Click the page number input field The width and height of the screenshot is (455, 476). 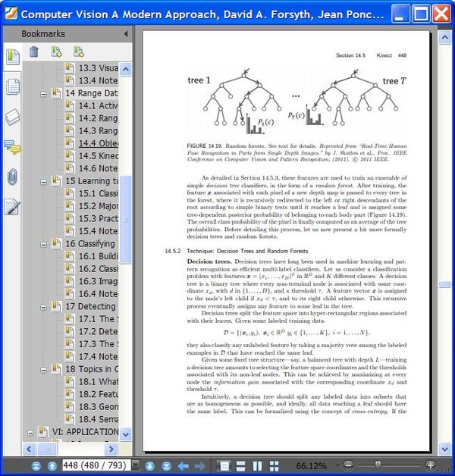coord(96,465)
